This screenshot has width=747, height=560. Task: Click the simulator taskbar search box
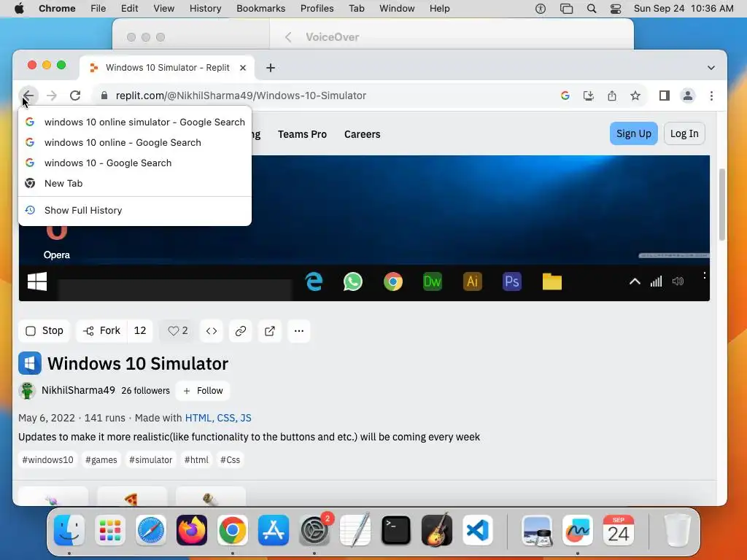(174, 289)
